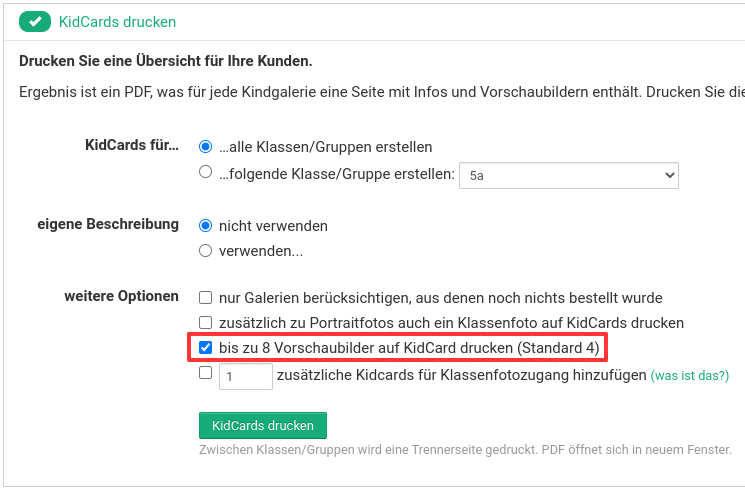Enable nur Galerien berücksichtigen checkbox
The image size is (745, 491).
206,297
